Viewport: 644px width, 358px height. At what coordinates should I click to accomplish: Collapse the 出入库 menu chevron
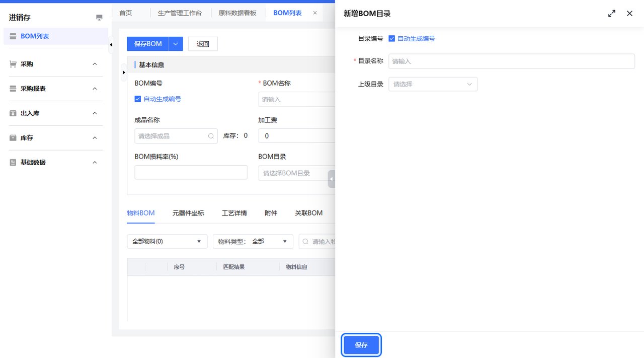[95, 113]
